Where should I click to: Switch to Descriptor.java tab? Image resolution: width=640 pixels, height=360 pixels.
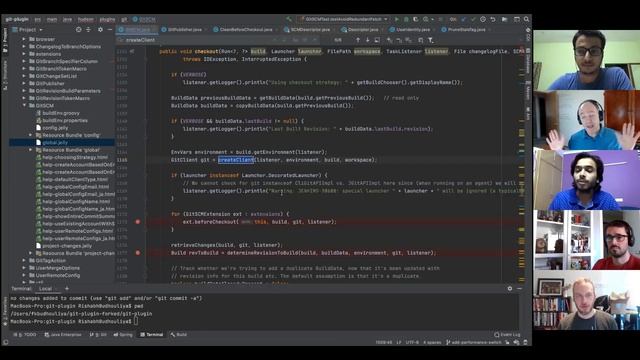pos(362,30)
